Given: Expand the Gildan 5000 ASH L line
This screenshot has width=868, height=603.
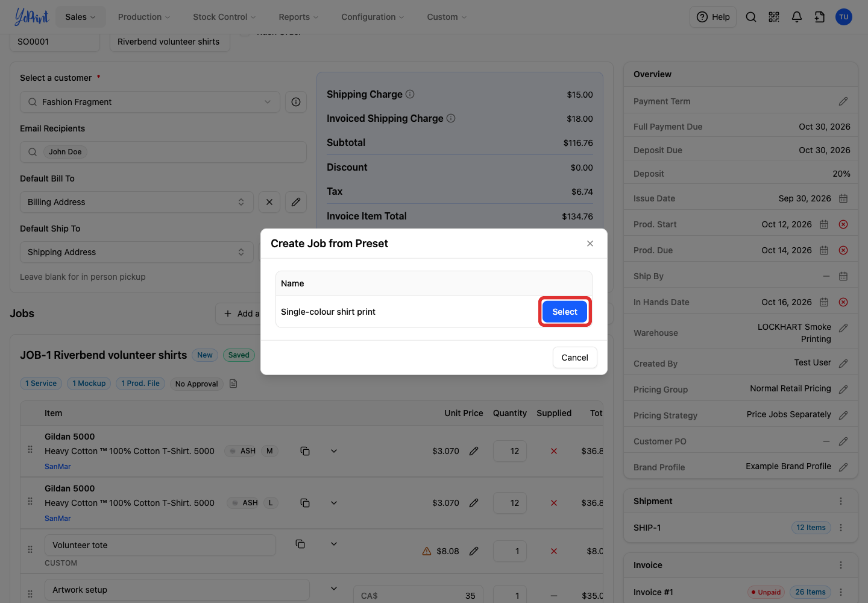Looking at the screenshot, I should [334, 503].
